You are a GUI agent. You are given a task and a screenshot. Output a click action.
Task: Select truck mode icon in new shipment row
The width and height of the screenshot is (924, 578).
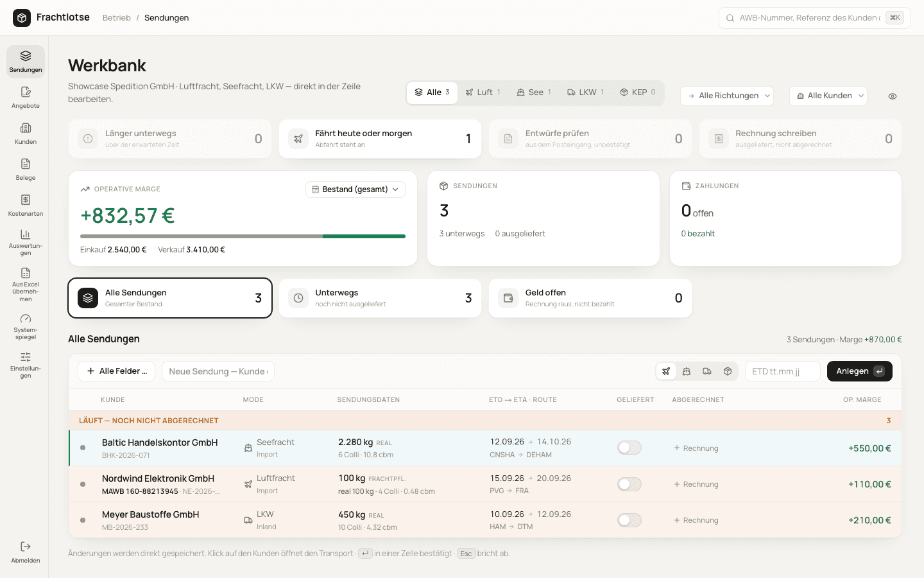tap(707, 371)
